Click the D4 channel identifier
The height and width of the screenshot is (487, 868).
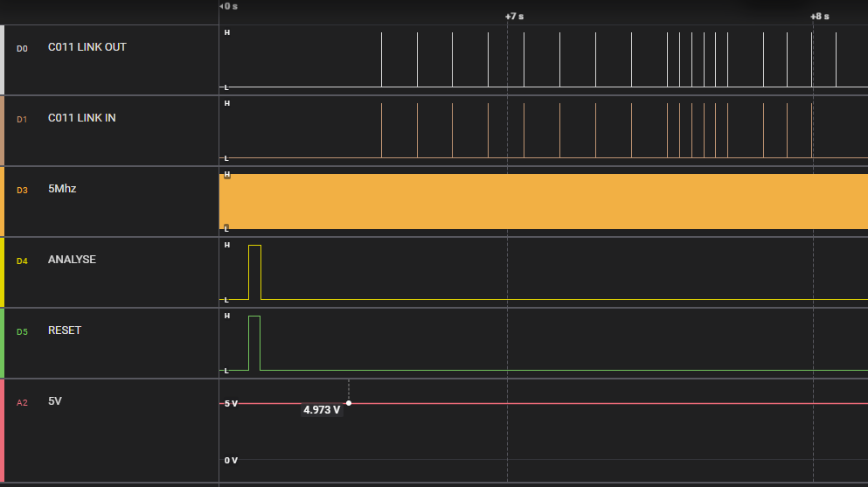click(x=22, y=261)
